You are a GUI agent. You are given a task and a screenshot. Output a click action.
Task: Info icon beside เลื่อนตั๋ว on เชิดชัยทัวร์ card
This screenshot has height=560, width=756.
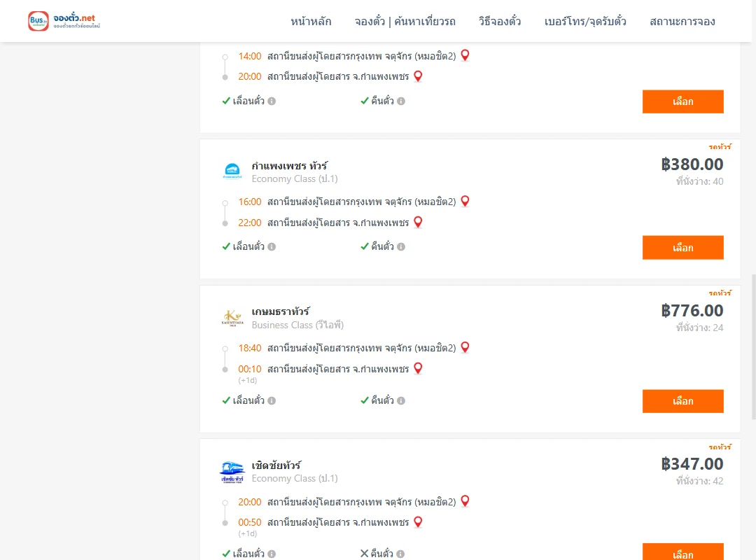click(272, 554)
